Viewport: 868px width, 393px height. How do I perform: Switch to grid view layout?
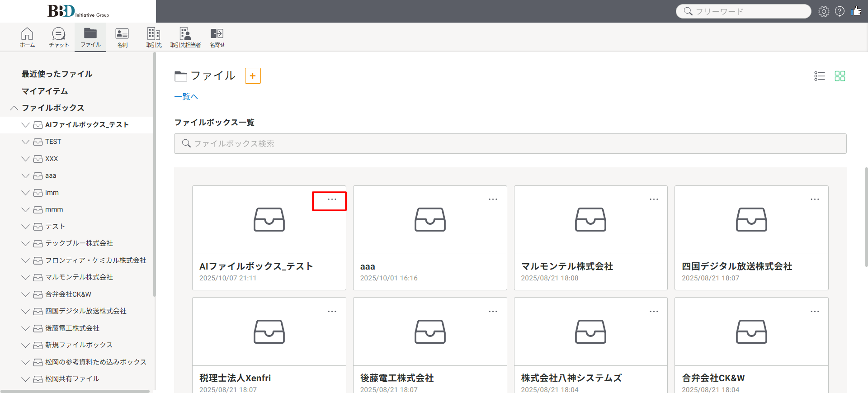[x=840, y=76]
